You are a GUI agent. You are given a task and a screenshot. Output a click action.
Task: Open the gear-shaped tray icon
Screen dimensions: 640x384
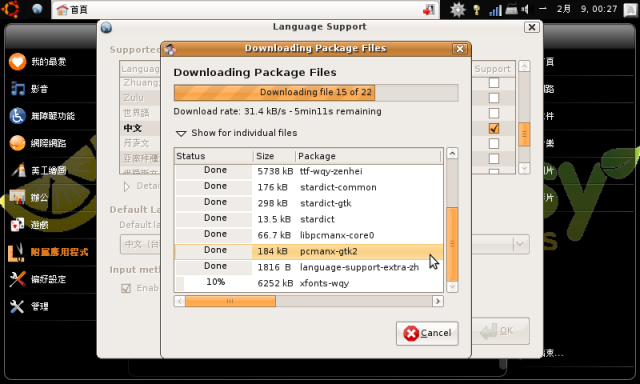[458, 9]
